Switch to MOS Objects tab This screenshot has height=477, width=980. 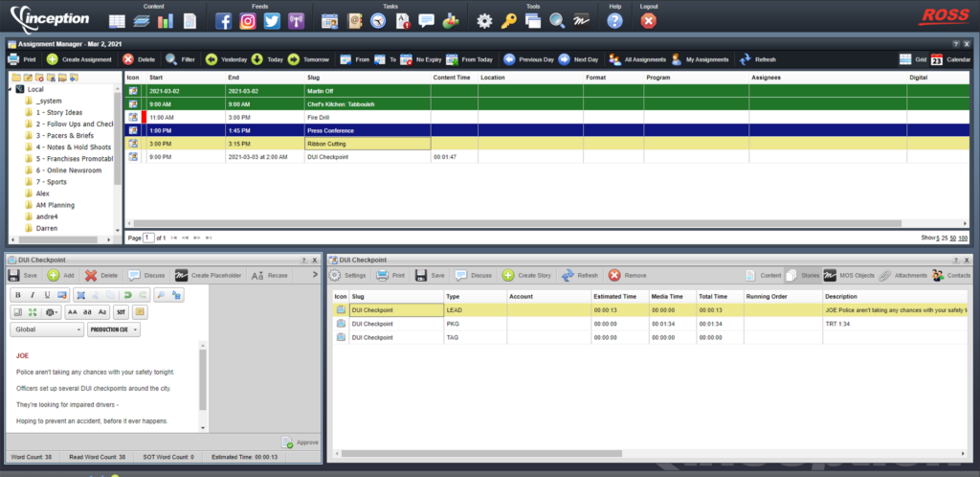coord(849,275)
